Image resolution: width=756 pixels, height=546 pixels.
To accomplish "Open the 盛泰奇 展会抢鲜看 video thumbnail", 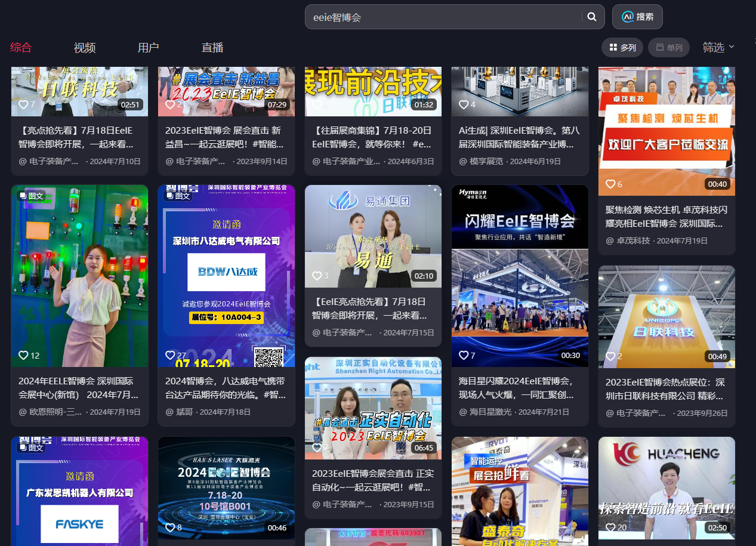I will point(520,491).
